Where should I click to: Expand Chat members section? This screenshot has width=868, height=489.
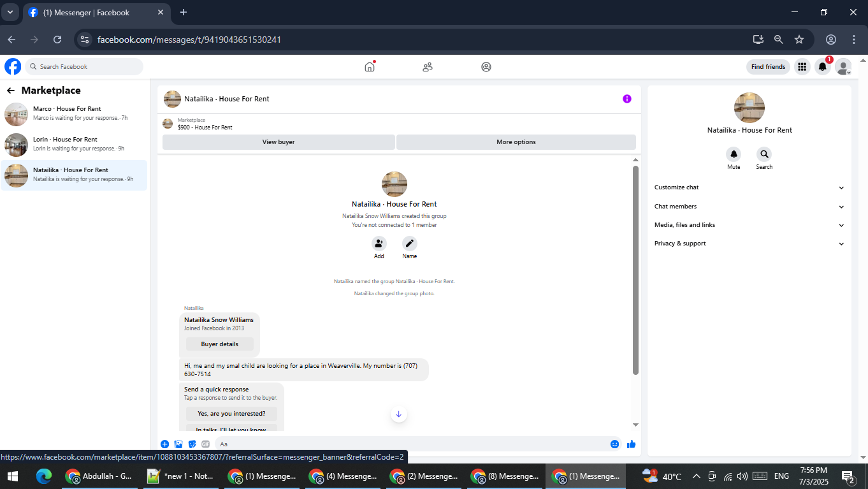(749, 207)
